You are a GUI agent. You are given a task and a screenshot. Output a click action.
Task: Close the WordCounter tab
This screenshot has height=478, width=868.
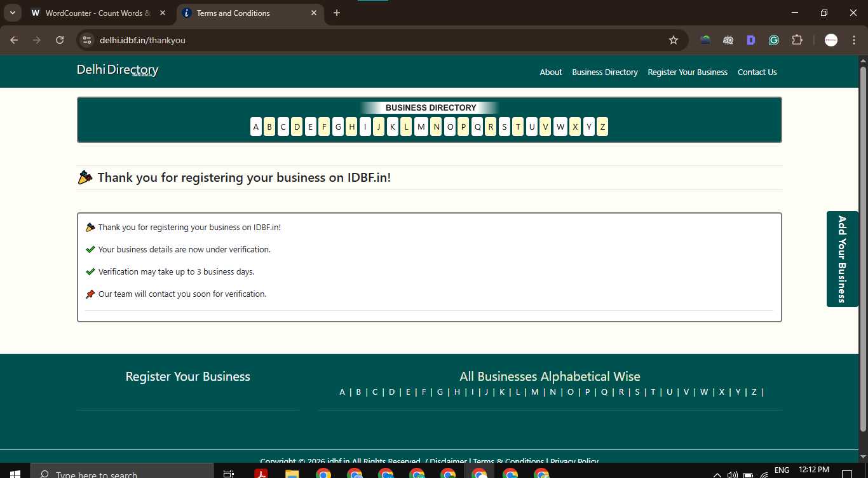[x=163, y=13]
